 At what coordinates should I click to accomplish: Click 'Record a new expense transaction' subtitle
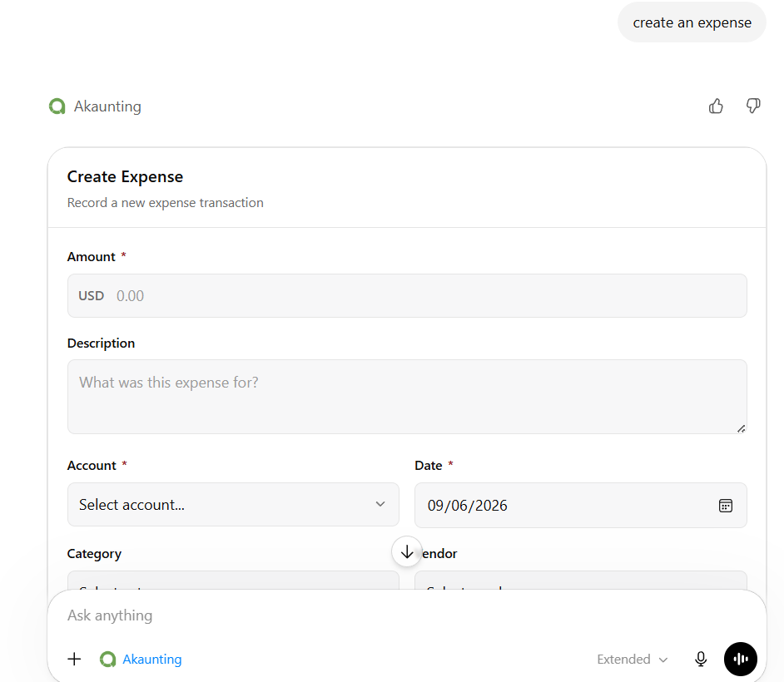pos(165,203)
